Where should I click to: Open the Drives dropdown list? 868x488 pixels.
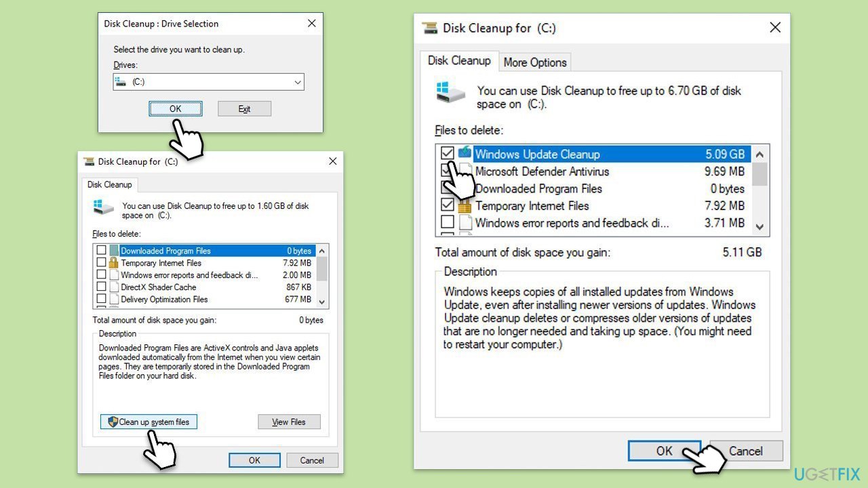pyautogui.click(x=297, y=82)
